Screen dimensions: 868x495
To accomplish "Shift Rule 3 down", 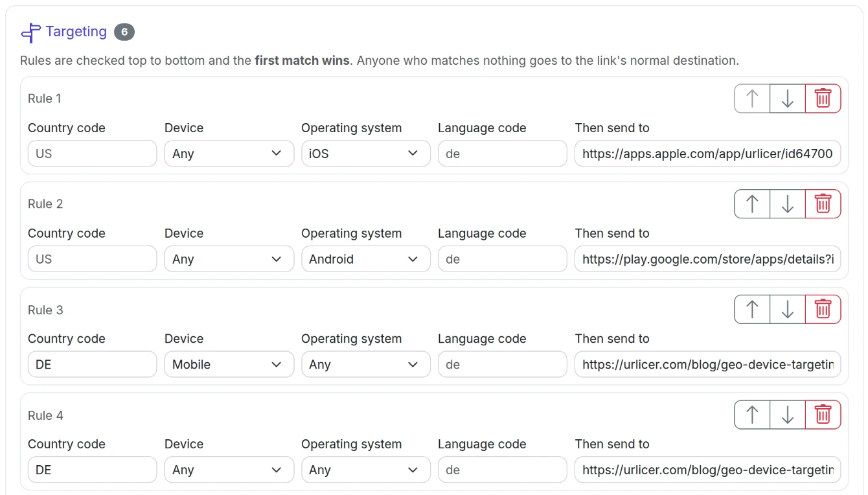I will (788, 310).
